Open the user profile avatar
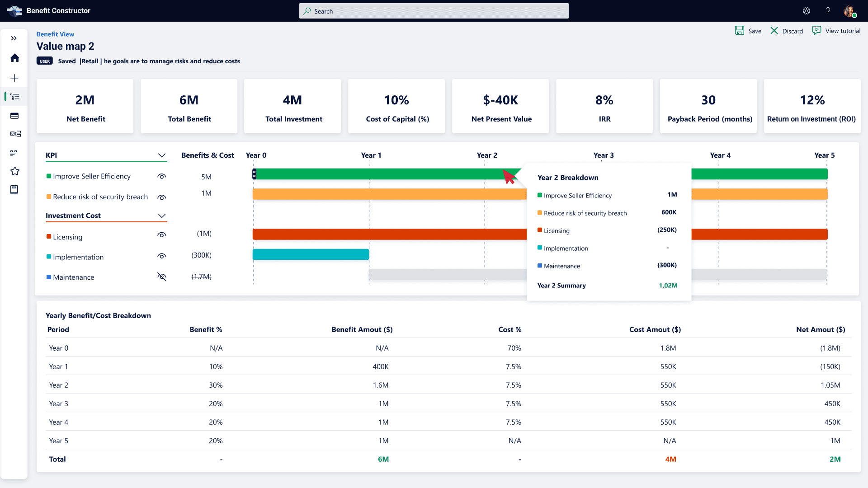 pos(850,11)
